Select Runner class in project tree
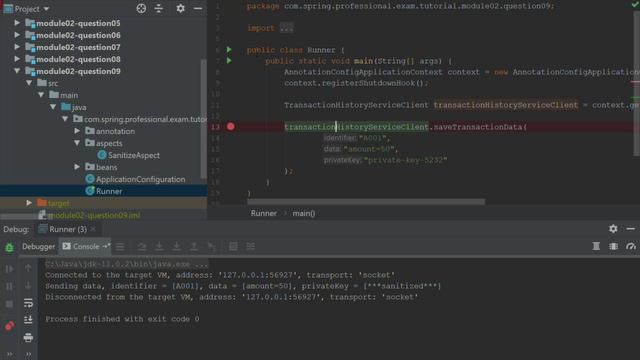 point(104,191)
